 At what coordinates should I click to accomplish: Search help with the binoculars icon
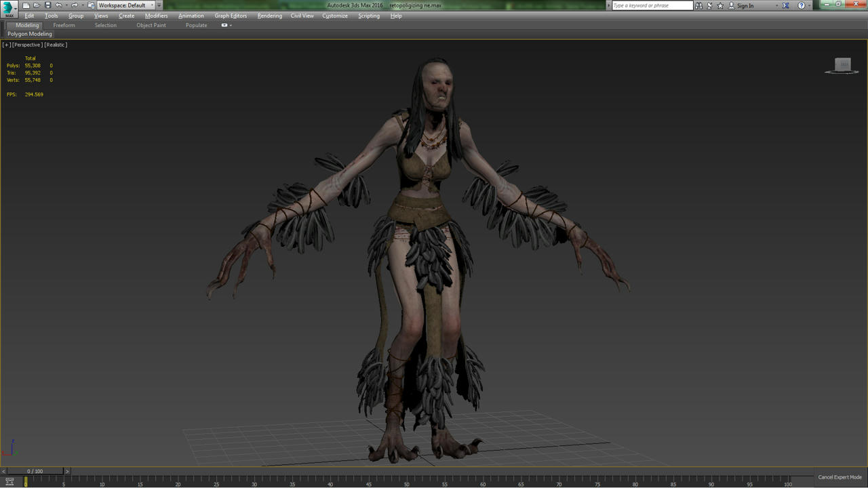698,5
